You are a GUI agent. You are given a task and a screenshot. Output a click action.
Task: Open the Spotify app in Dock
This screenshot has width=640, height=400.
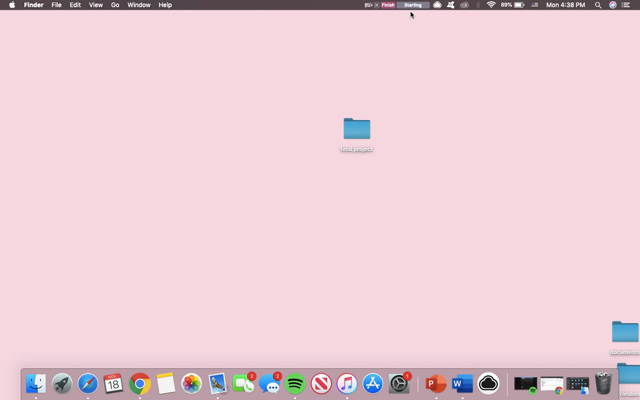point(295,383)
